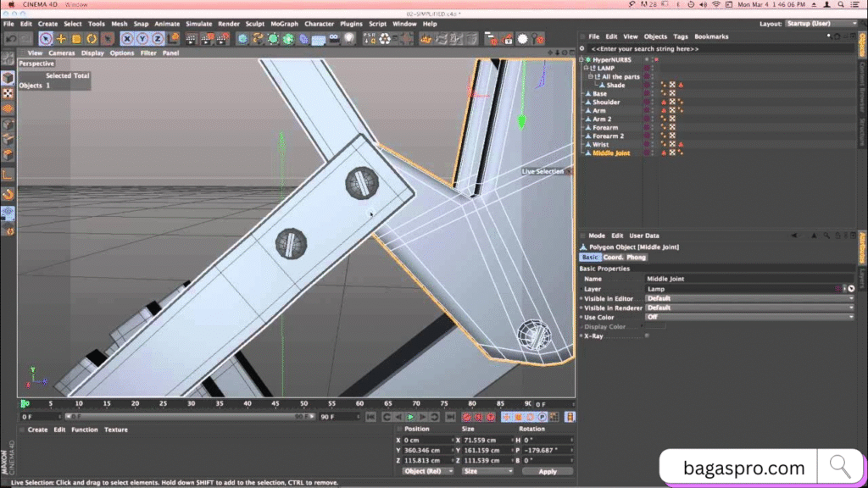The width and height of the screenshot is (868, 488).
Task: Toggle the X-Ray checkbox in Basic Properties
Action: coord(646,335)
